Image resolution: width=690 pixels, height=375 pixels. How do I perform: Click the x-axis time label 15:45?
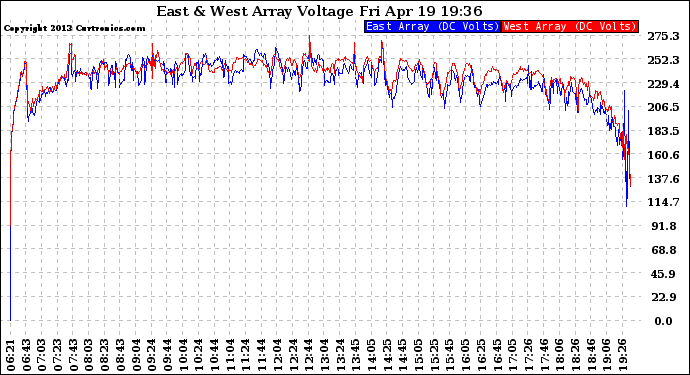click(450, 355)
